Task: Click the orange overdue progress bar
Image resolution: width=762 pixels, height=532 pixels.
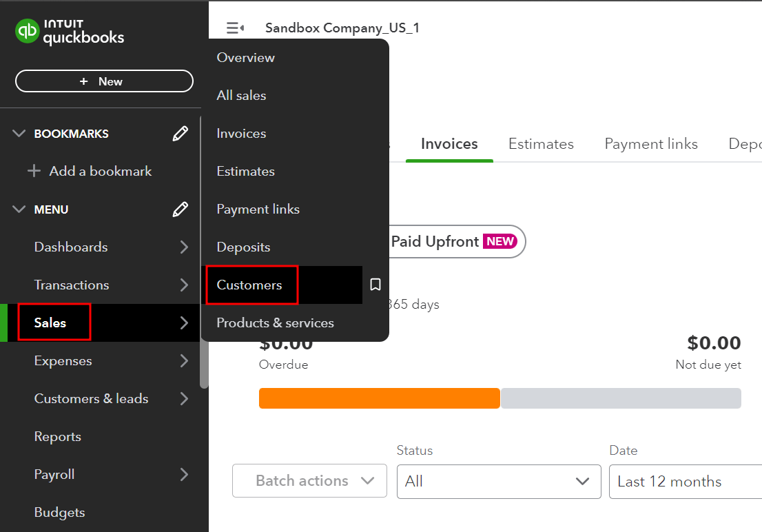Action: pos(379,398)
